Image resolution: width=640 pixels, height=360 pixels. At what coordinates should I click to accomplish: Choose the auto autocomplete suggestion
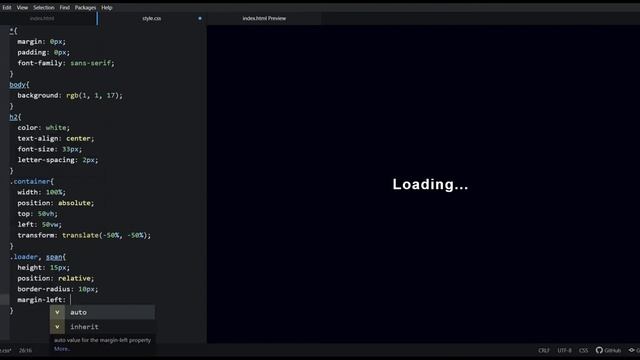tap(102, 312)
